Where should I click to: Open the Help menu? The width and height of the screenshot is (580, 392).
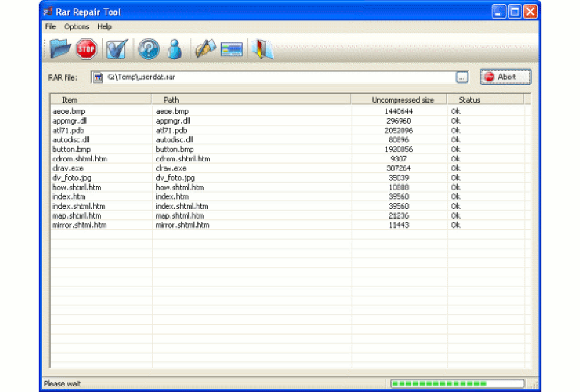point(104,27)
